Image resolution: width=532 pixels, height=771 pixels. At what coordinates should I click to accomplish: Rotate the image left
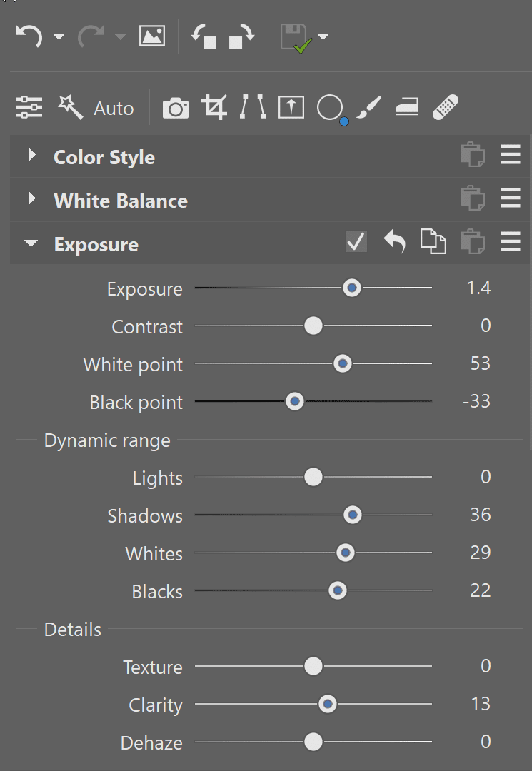click(204, 36)
